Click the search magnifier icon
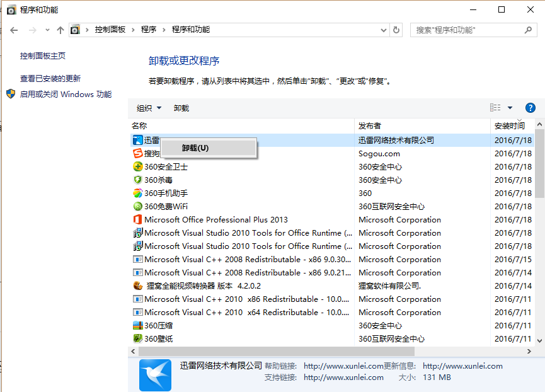The width and height of the screenshot is (545, 392). [529, 30]
